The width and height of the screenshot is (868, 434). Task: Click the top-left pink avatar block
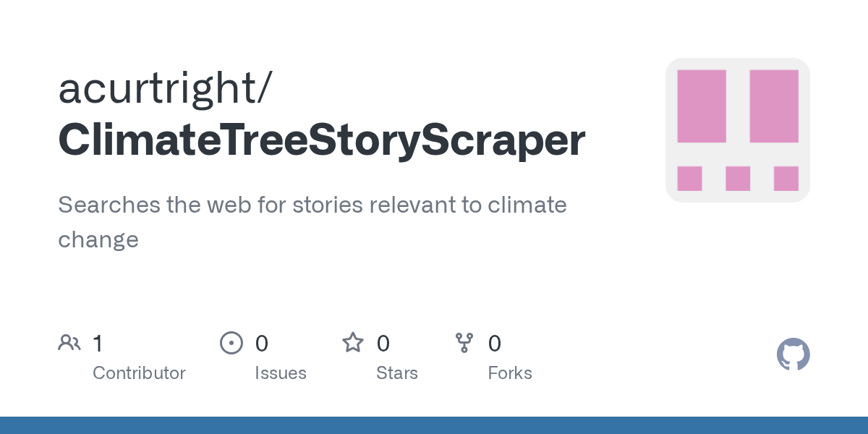701,106
